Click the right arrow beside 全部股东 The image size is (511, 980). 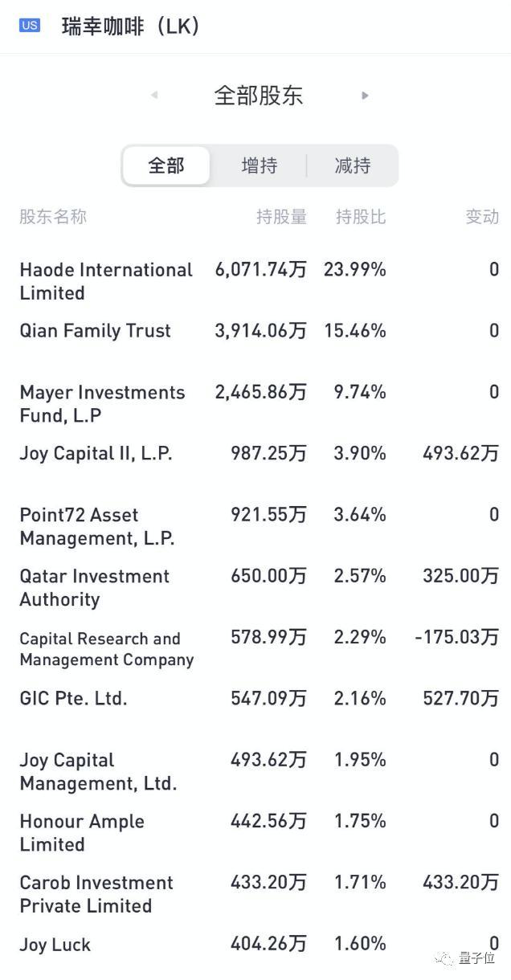[x=365, y=95]
